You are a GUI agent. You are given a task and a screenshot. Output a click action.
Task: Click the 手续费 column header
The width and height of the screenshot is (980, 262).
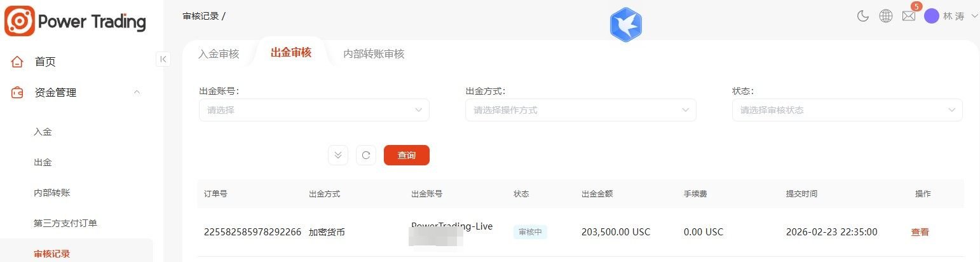click(x=695, y=194)
